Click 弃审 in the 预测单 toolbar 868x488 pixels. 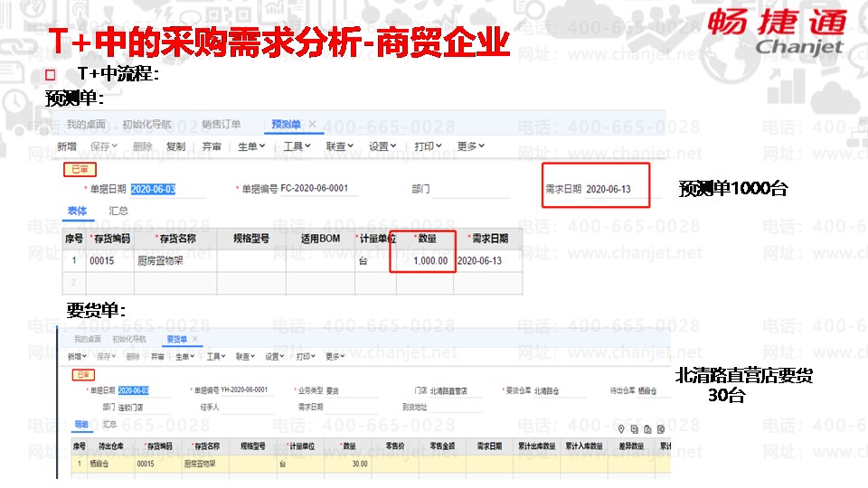coord(212,146)
